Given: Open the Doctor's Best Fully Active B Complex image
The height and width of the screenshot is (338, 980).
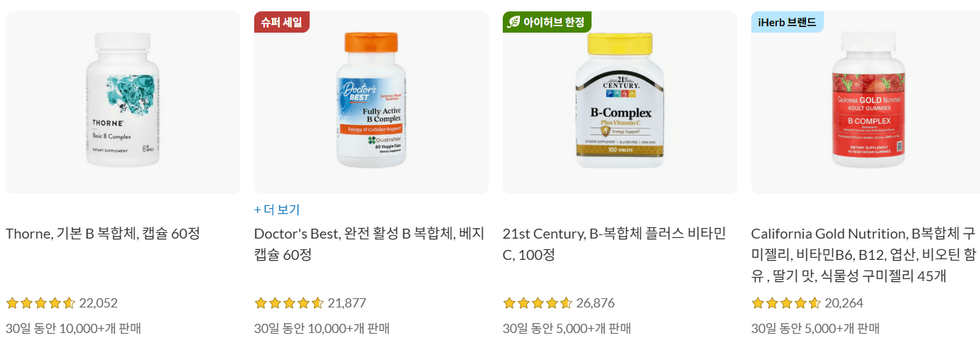Looking at the screenshot, I should coord(371,102).
